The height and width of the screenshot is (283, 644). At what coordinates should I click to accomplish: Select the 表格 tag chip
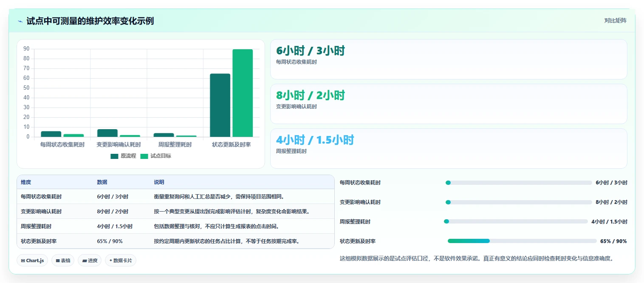(63, 260)
